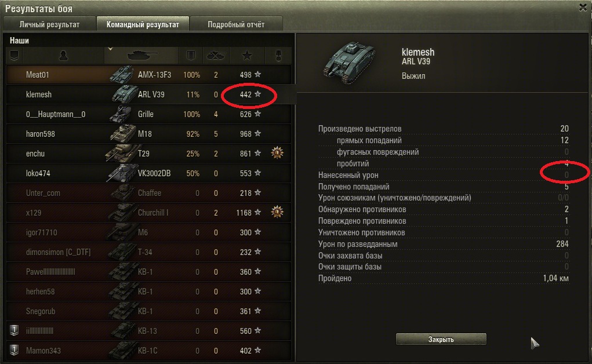Click x129's Churchill I medal icon

pos(277,212)
